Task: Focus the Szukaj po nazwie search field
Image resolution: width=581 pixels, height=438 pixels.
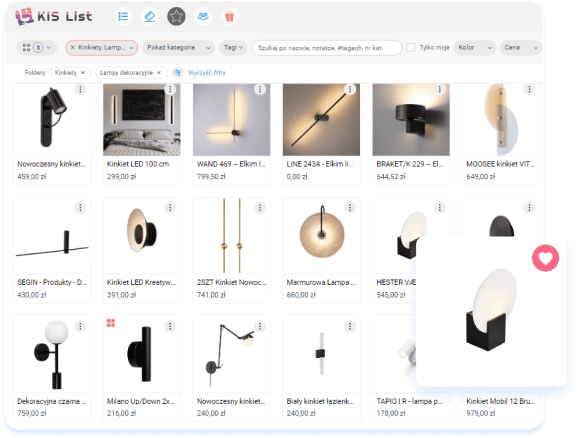Action: [326, 48]
